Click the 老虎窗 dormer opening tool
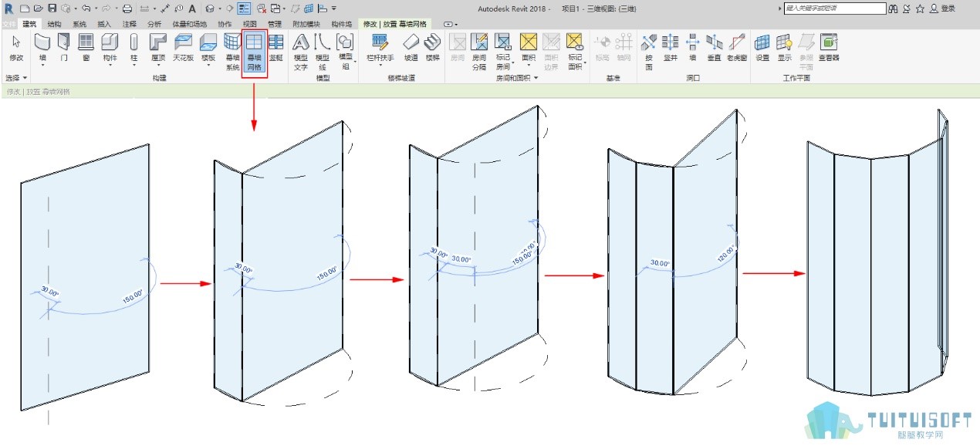This screenshot has height=446, width=980. click(x=737, y=49)
